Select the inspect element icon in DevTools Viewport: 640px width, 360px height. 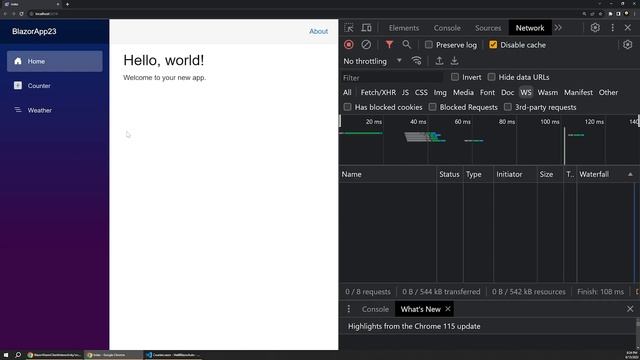click(349, 28)
